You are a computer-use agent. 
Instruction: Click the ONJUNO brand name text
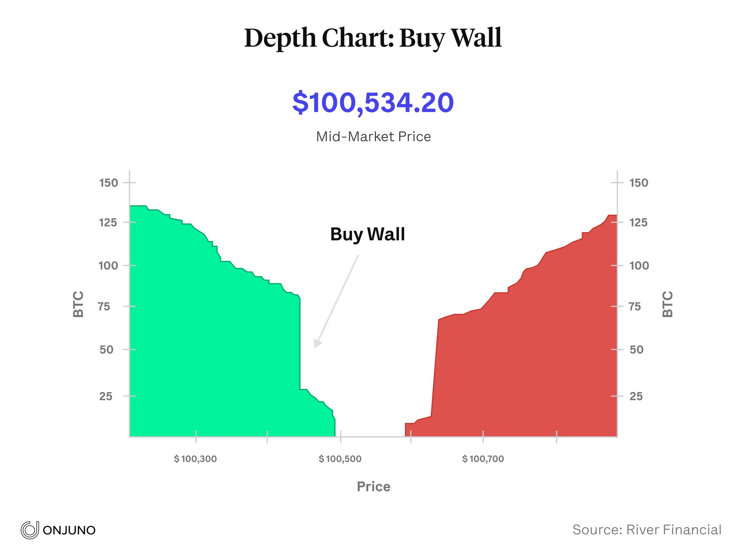[69, 530]
